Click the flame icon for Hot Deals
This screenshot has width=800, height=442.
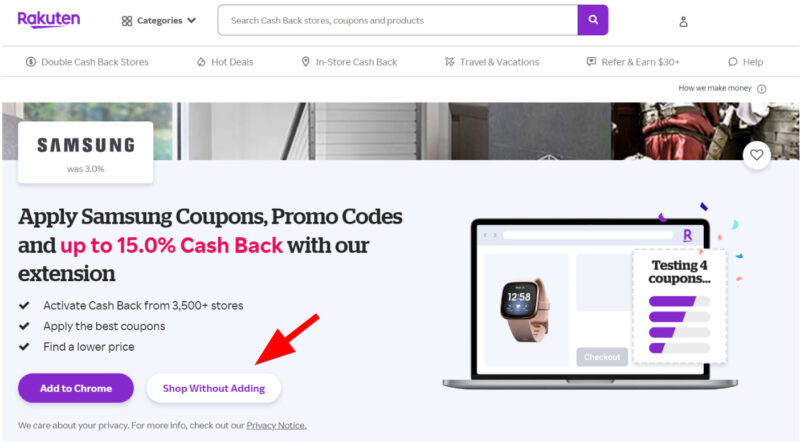click(201, 62)
